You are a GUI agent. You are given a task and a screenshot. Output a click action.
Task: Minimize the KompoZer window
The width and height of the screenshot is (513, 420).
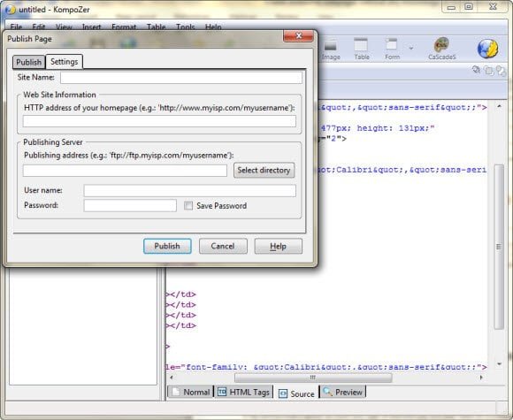[x=451, y=7]
